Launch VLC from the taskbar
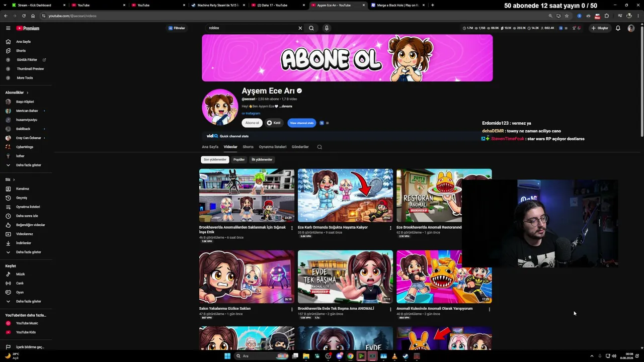Image resolution: width=644 pixels, height=362 pixels. 394,356
